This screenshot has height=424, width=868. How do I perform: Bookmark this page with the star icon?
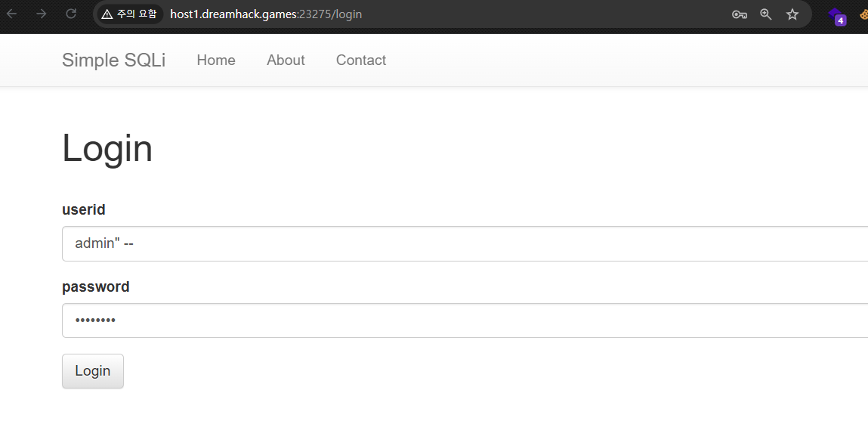[x=792, y=14]
